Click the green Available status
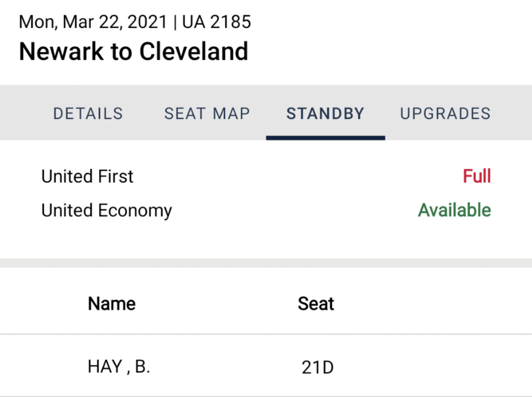The height and width of the screenshot is (397, 532). click(x=454, y=210)
